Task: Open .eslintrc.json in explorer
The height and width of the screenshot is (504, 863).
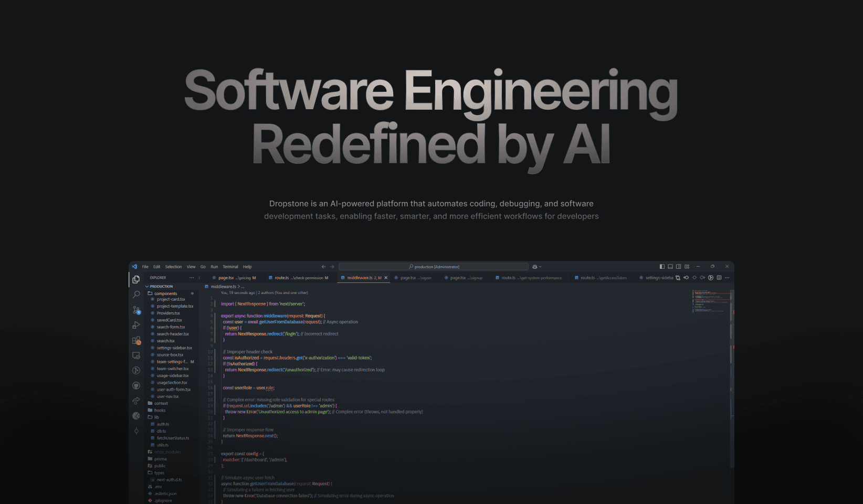Action: tap(165, 493)
